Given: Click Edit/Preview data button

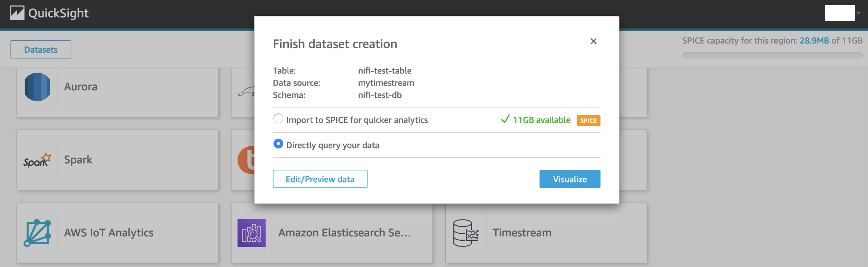Looking at the screenshot, I should click(320, 179).
